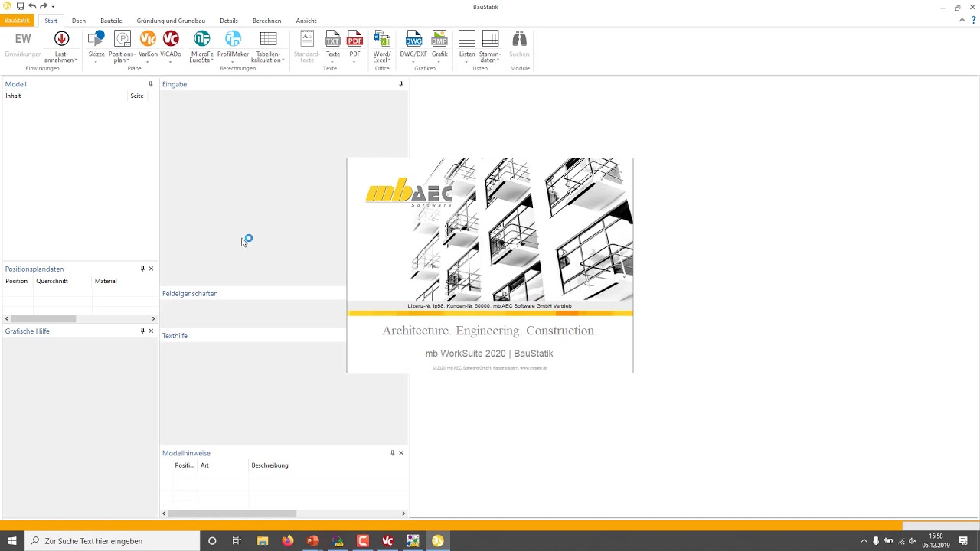Click the Windows taskbar search field
The image size is (980, 551).
click(x=112, y=541)
